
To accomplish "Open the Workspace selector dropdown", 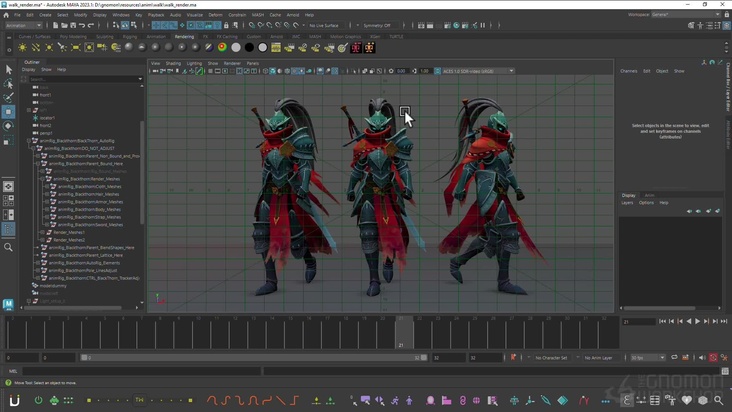I will pyautogui.click(x=682, y=15).
